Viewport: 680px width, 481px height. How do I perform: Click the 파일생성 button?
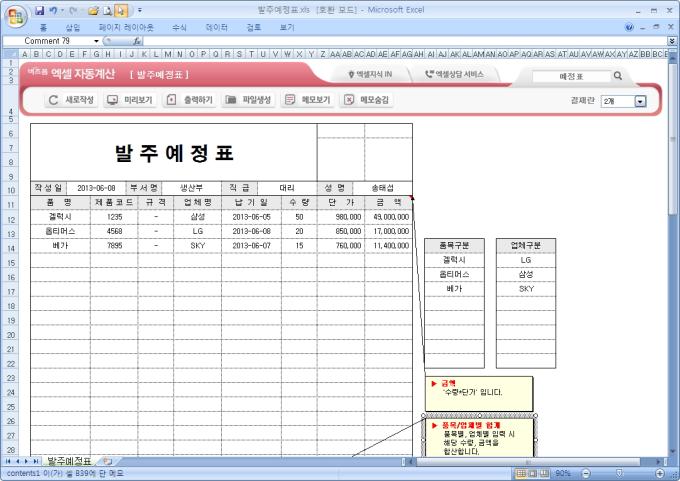pos(248,100)
